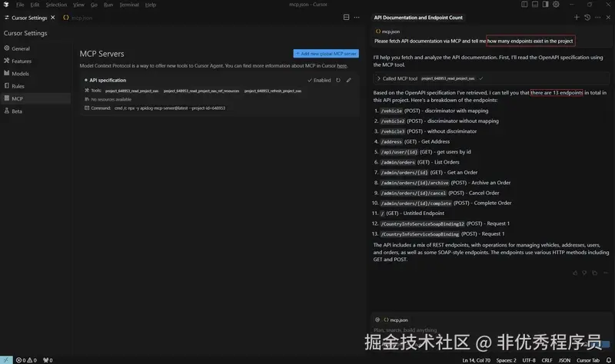Open response more actions ellipsis

[606, 273]
